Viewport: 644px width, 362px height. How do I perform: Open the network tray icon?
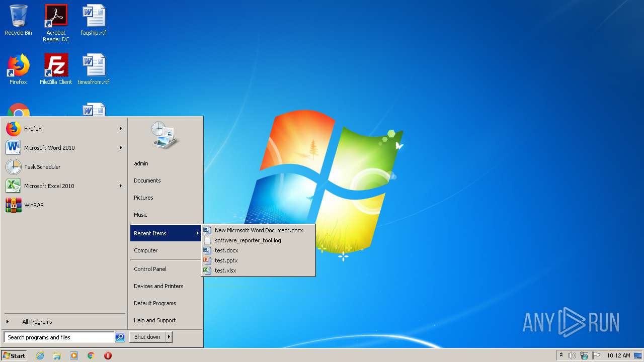(x=584, y=355)
